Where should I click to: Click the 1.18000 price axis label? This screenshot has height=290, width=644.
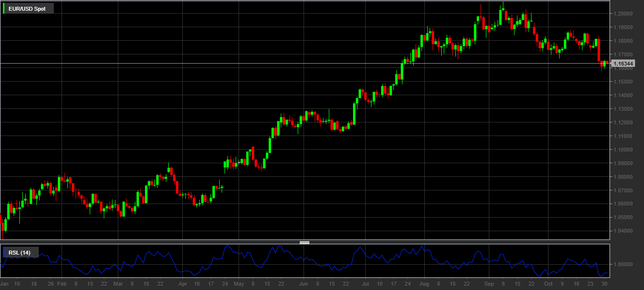coord(624,41)
